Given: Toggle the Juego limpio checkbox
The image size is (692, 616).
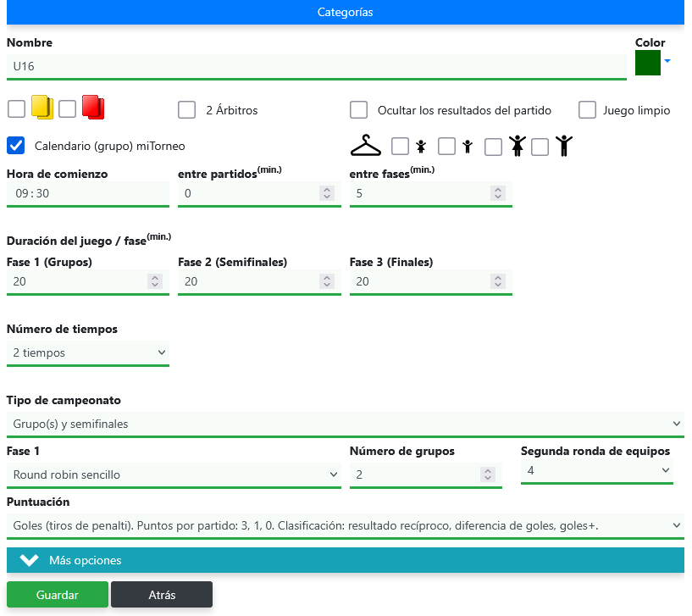Looking at the screenshot, I should [x=588, y=110].
